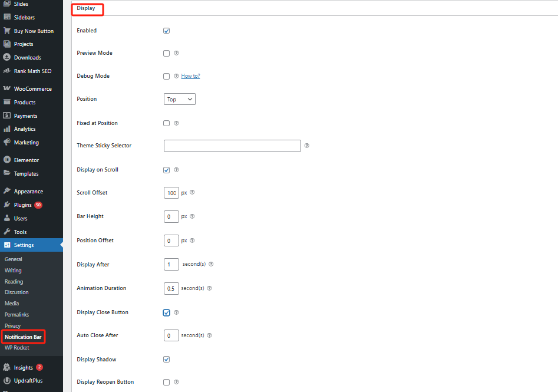Open the Position dropdown

(179, 99)
